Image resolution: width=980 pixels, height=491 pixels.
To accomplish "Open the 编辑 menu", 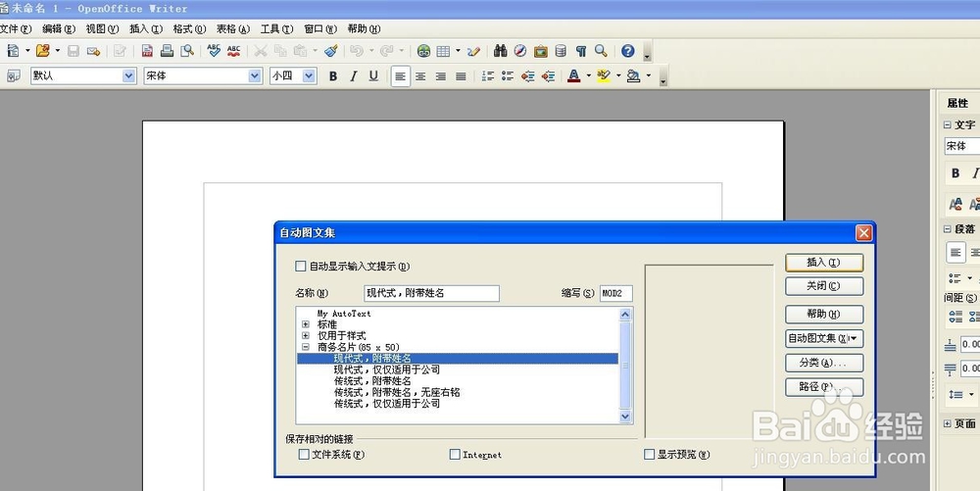I will click(x=59, y=28).
